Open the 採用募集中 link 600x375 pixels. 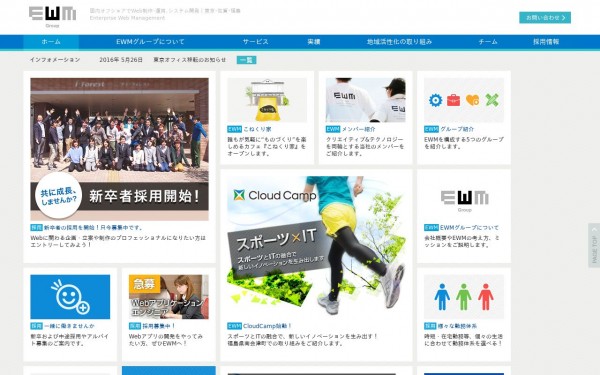[158, 326]
